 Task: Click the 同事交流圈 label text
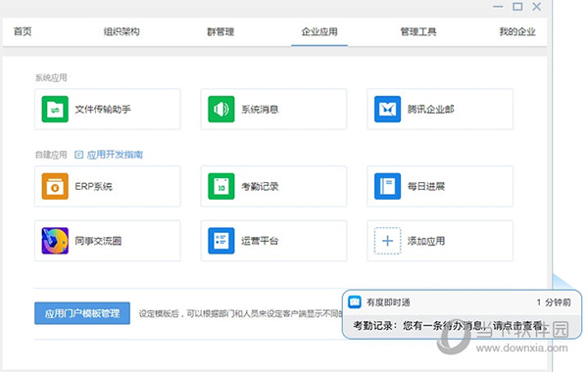pyautogui.click(x=98, y=241)
